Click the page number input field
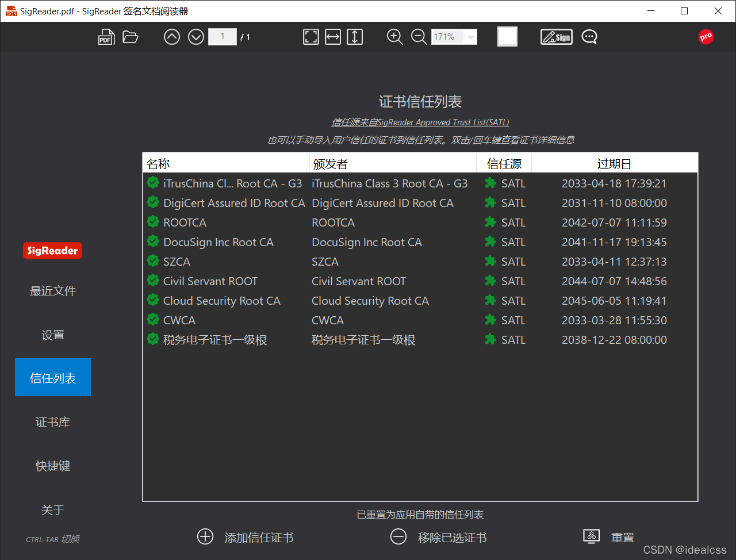Image resolution: width=736 pixels, height=560 pixels. [x=222, y=37]
